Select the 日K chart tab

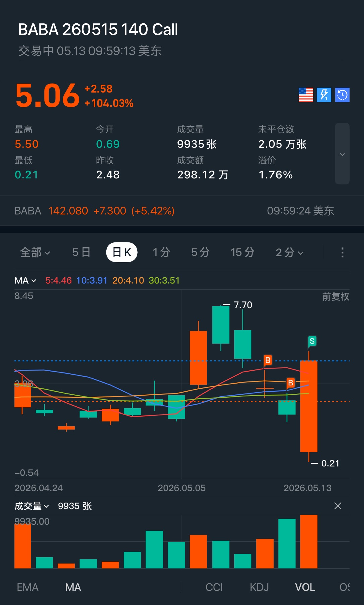[x=122, y=252]
